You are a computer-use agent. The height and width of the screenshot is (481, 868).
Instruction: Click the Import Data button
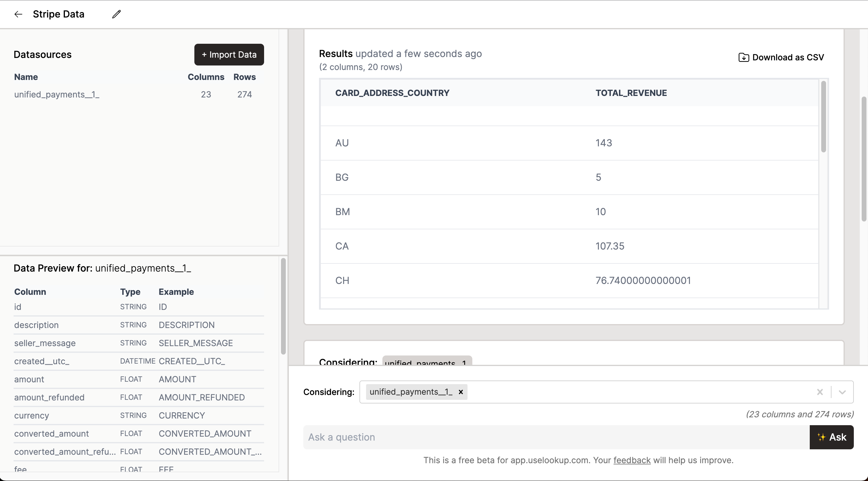229,55
